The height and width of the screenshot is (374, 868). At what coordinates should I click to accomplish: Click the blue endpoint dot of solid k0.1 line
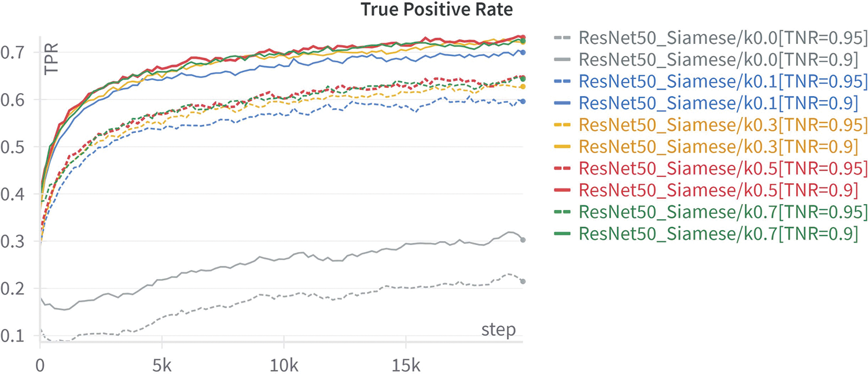click(523, 53)
